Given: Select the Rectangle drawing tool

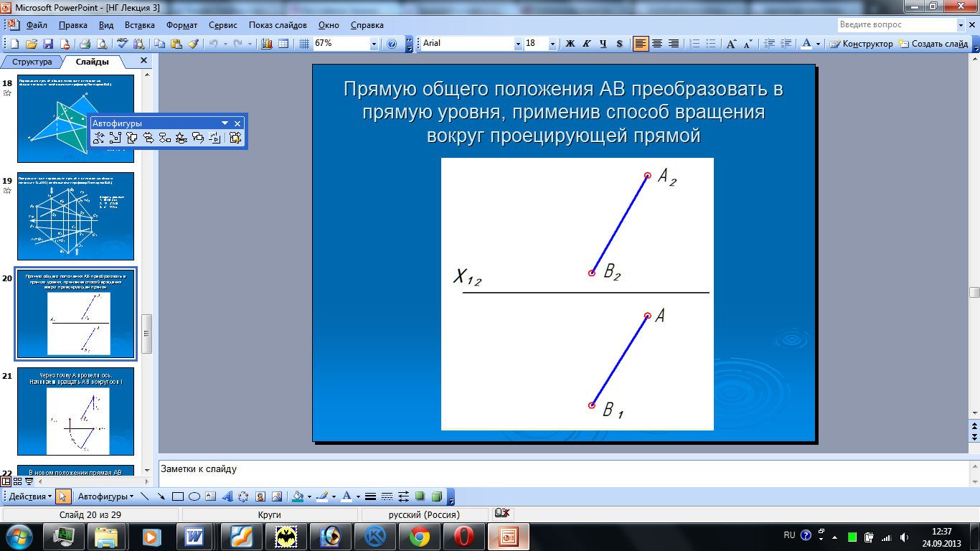Looking at the screenshot, I should (178, 496).
